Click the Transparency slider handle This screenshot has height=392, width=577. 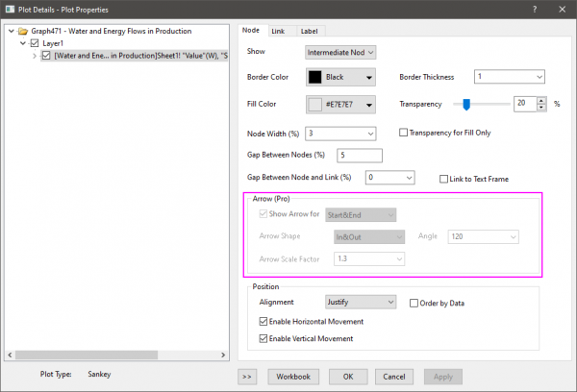466,103
